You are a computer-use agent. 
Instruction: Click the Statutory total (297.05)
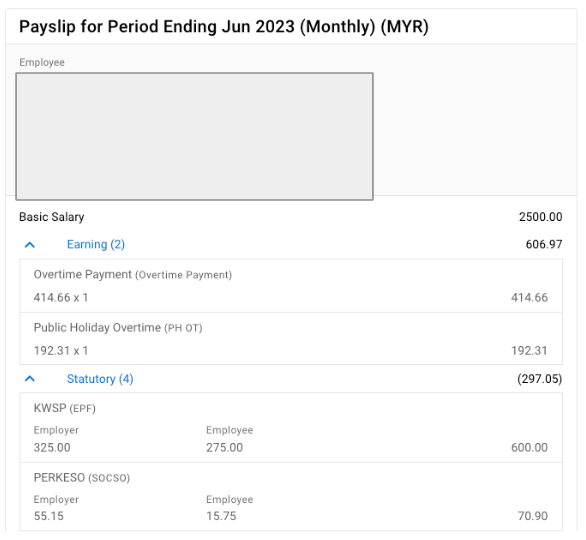pos(539,379)
